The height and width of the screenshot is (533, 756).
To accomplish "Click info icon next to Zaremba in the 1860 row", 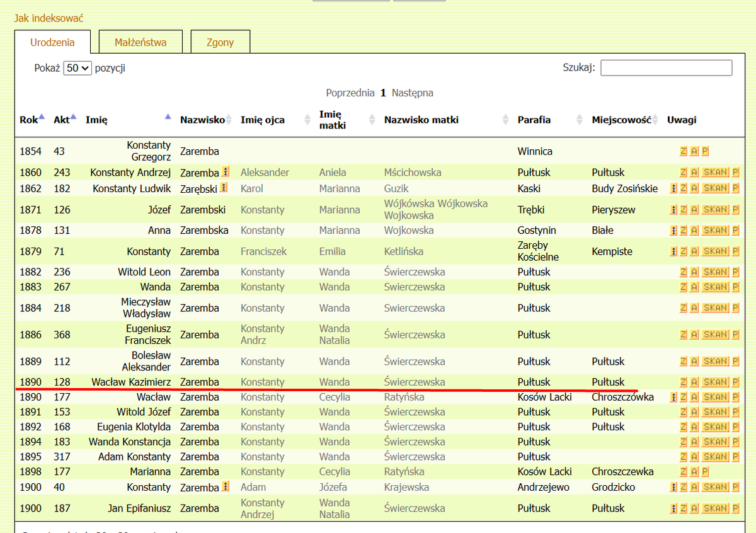I will (x=225, y=172).
